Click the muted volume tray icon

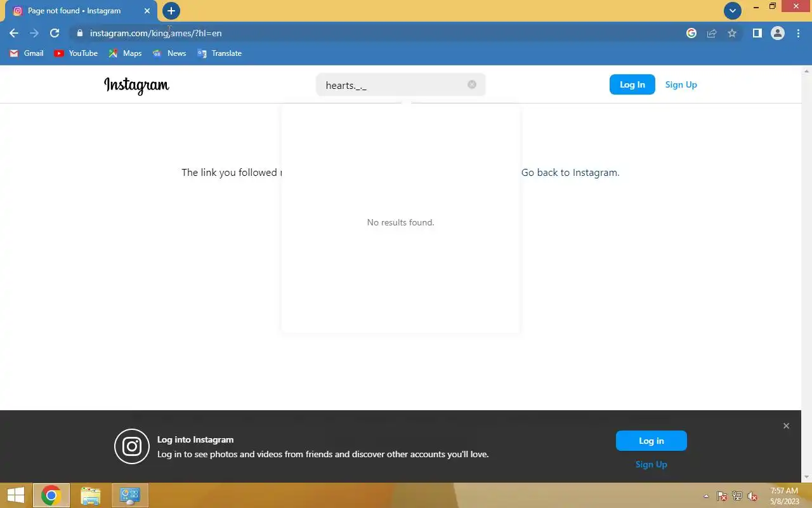pos(752,496)
